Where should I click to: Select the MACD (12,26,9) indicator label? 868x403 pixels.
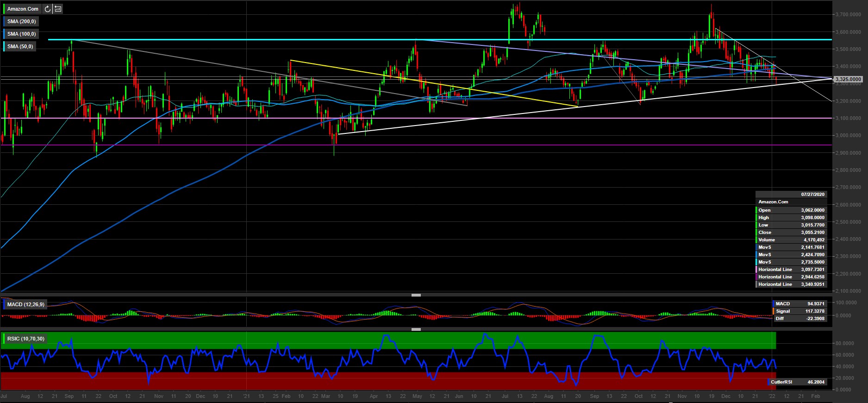click(26, 304)
